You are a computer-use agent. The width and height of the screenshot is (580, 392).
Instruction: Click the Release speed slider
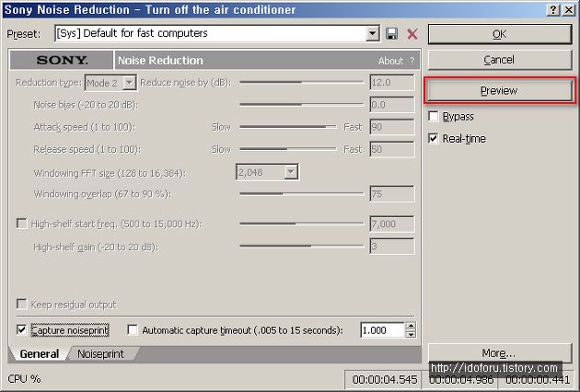tap(287, 149)
